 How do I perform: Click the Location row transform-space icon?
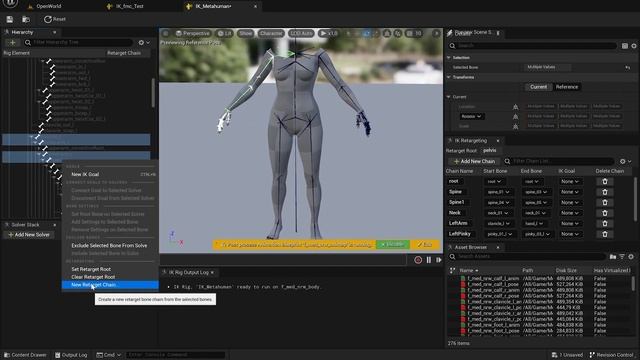click(x=516, y=107)
